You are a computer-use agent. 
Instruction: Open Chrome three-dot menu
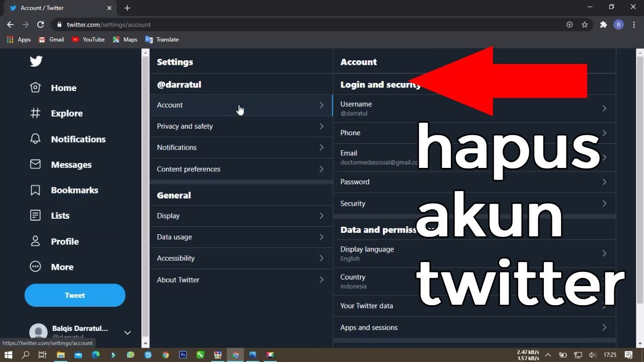[633, 24]
